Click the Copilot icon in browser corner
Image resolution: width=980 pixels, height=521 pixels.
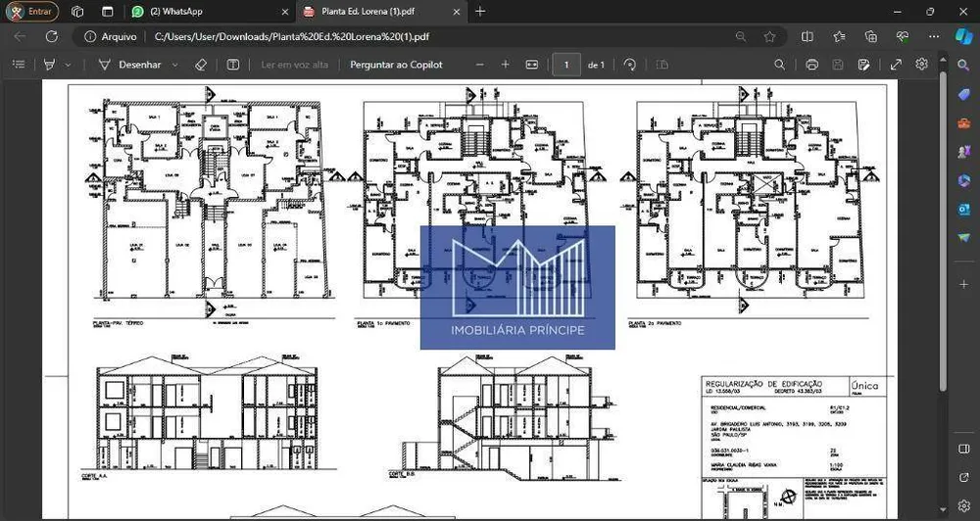[x=963, y=36]
